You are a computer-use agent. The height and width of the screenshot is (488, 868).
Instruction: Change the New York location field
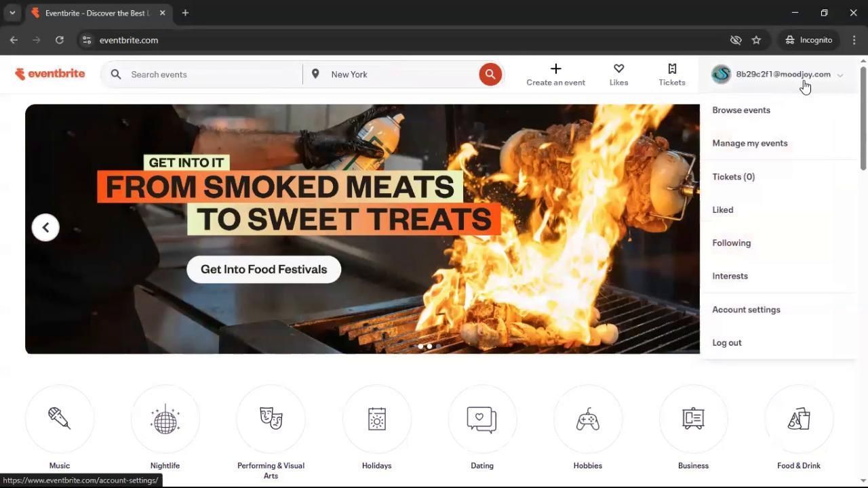[400, 75]
